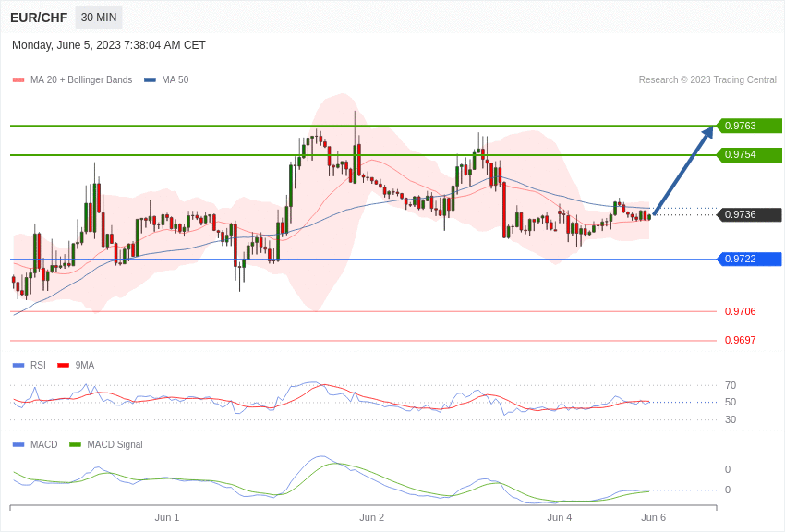Click the Research © 2023 Trading Central credit
The height and width of the screenshot is (532, 785).
click(707, 80)
